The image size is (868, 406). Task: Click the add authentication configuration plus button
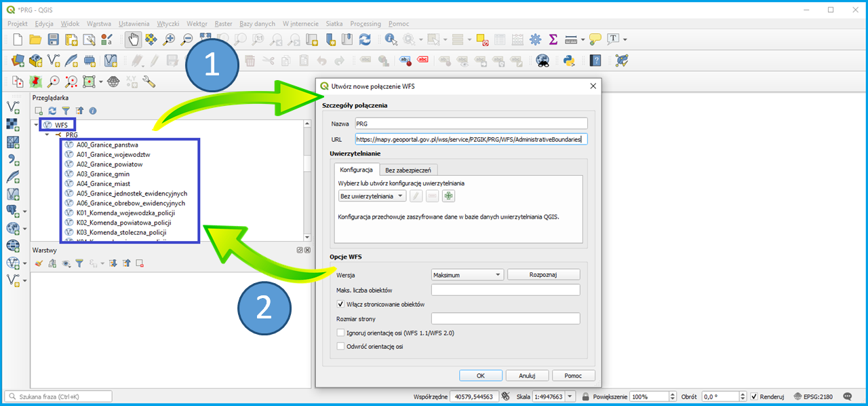tap(448, 196)
